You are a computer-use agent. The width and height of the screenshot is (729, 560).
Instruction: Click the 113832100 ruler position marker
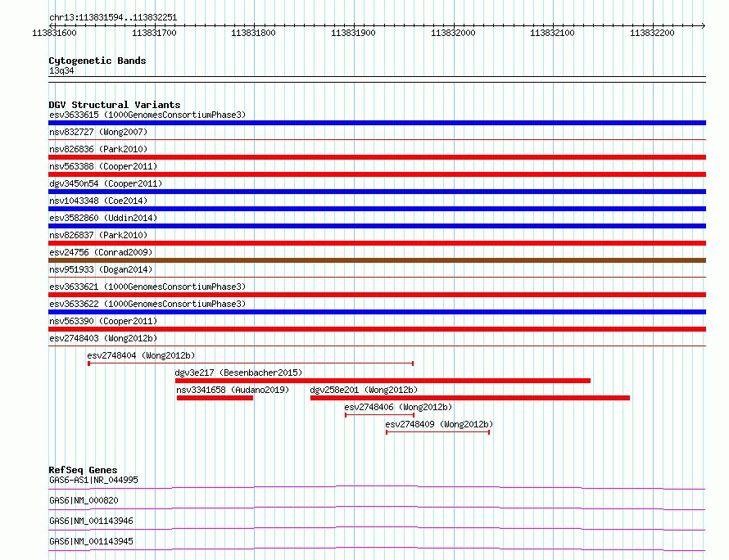552,33
